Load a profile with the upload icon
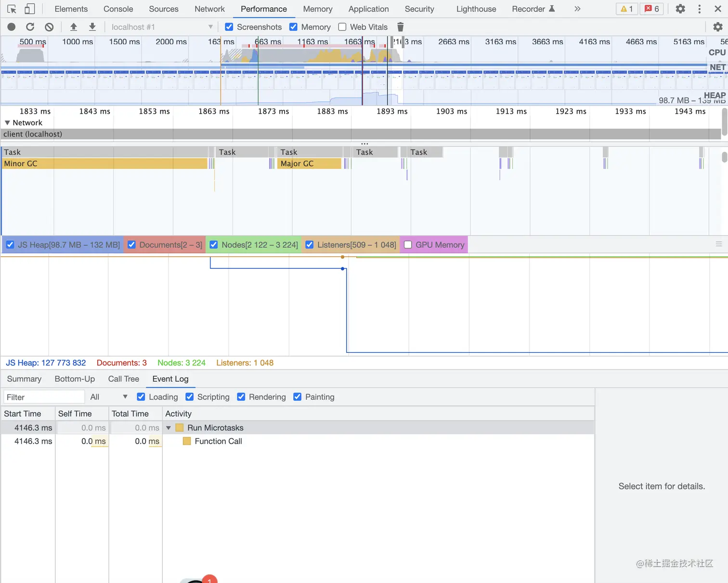Screen dimensions: 728x583 73,27
